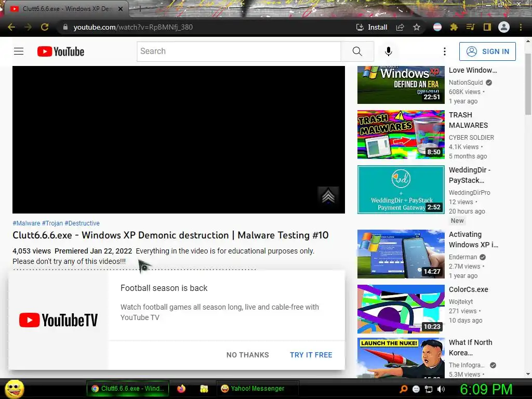
Task: Click the SIGN IN button
Action: pos(487,51)
